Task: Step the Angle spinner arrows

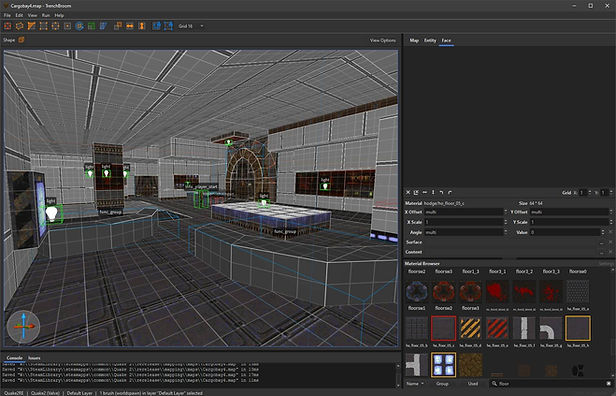Action: [x=505, y=232]
